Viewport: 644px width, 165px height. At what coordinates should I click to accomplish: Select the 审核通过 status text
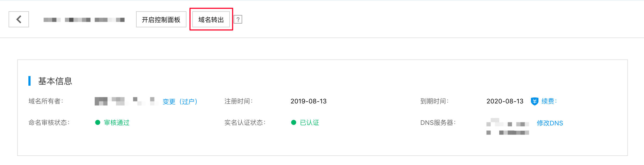click(117, 123)
